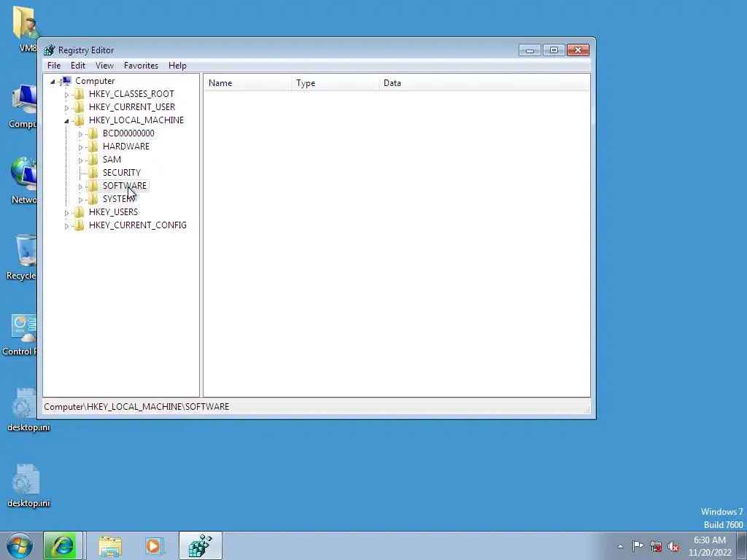747x560 pixels.
Task: Select the SOFTWARE key label
Action: pyautogui.click(x=125, y=186)
